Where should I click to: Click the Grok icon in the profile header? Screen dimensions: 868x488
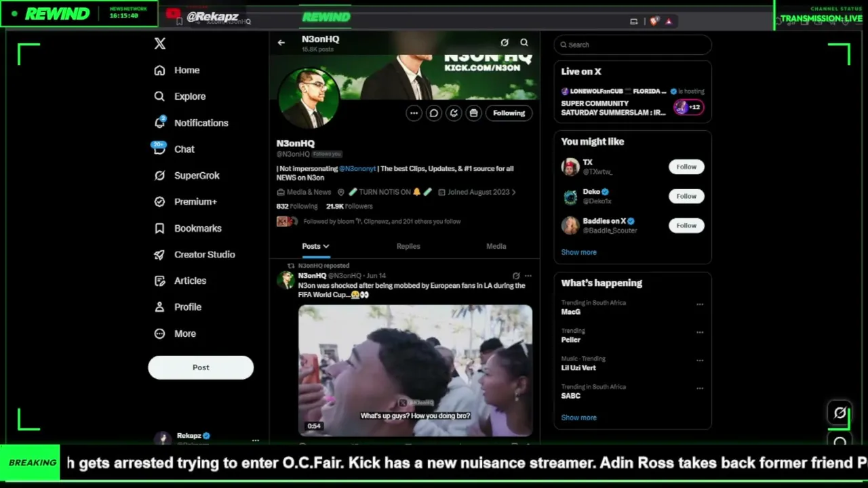pyautogui.click(x=505, y=42)
